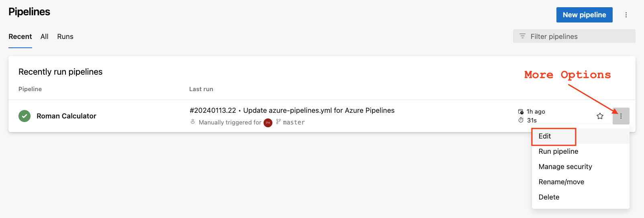The image size is (644, 218).
Task: Click the filter icon in Filter pipelines
Action: (522, 36)
